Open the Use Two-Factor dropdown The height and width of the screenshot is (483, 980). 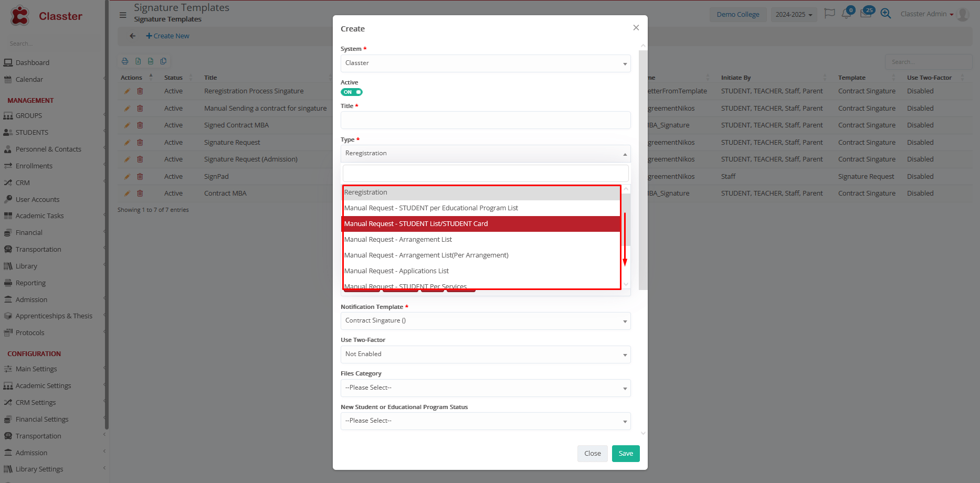tap(485, 355)
